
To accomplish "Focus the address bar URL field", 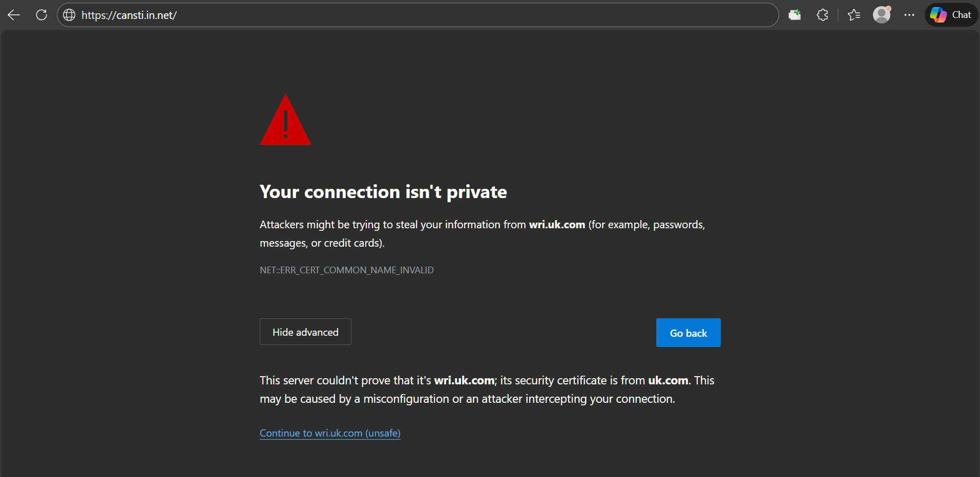I will pyautogui.click(x=410, y=15).
